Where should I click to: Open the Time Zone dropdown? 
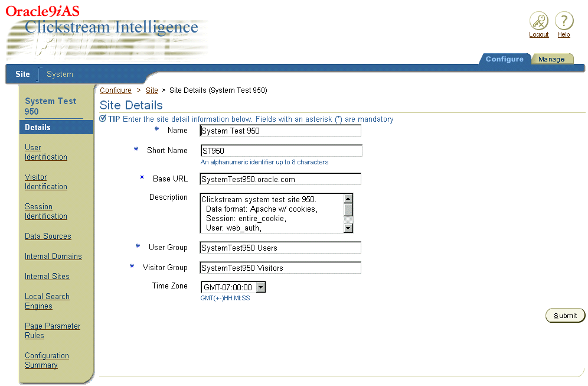pyautogui.click(x=233, y=287)
